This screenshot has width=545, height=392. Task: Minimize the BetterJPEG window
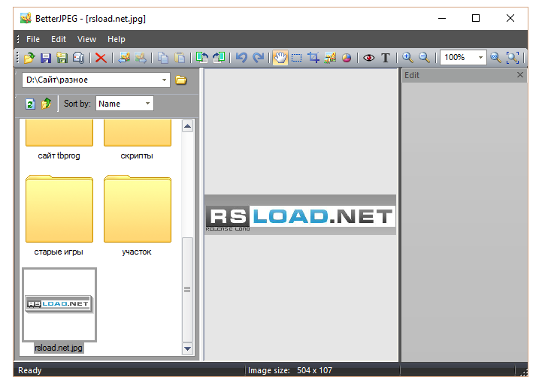pos(442,19)
